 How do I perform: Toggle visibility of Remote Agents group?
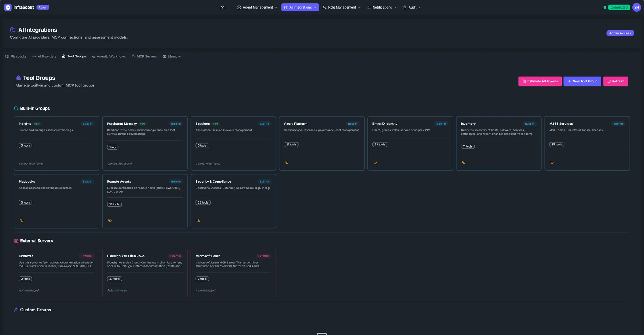point(110,221)
